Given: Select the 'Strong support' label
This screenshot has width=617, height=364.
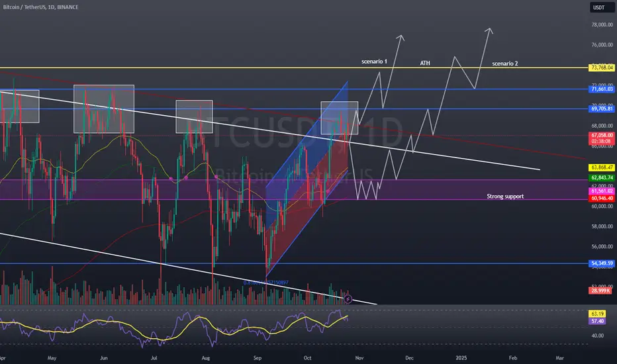Looking at the screenshot, I should click(505, 196).
